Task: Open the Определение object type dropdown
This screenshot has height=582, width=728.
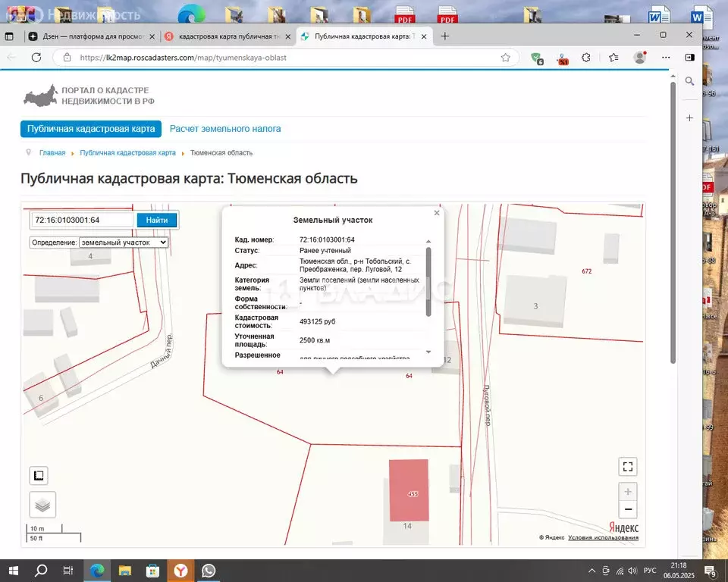Action: [x=124, y=242]
